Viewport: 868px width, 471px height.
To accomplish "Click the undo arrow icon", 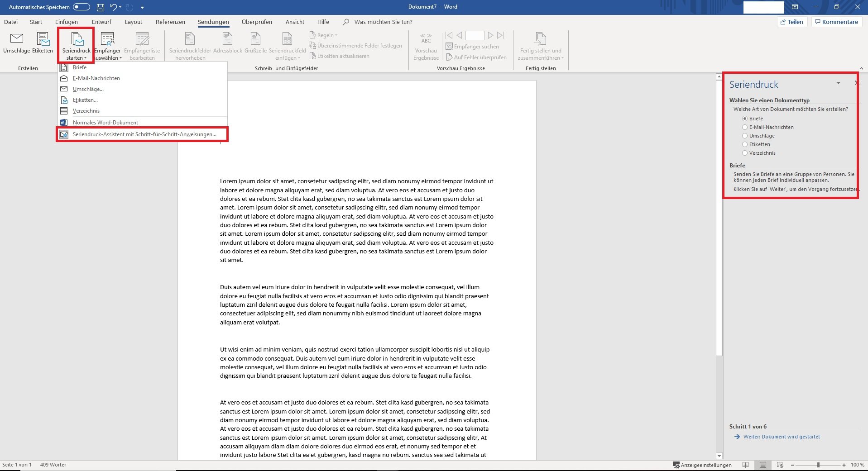I will click(x=113, y=7).
